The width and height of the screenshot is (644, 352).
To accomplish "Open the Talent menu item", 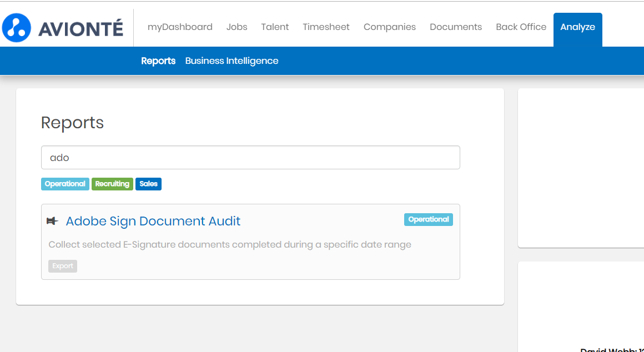I will pyautogui.click(x=275, y=27).
